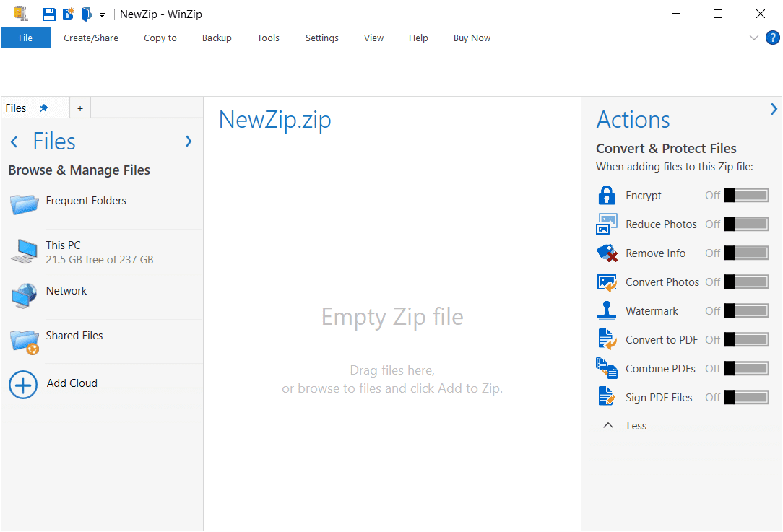Click the Save floppy disk icon

(49, 14)
